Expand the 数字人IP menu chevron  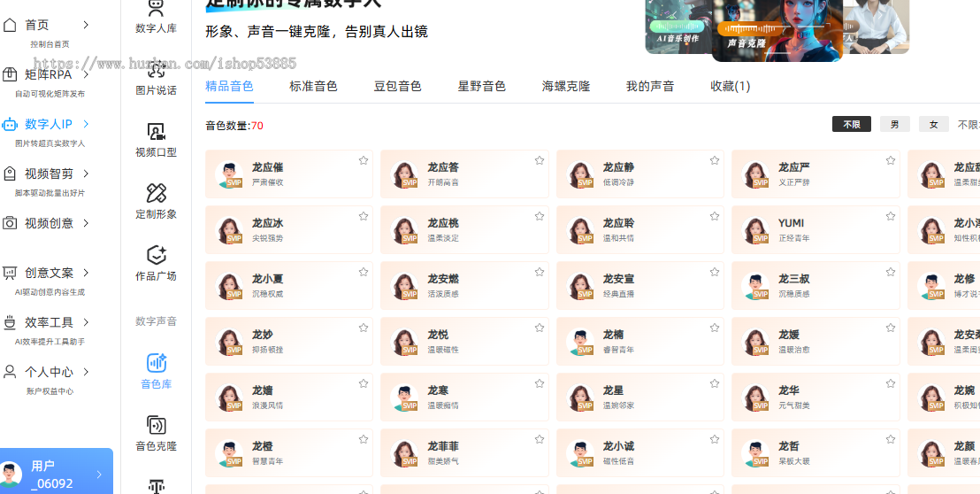86,124
